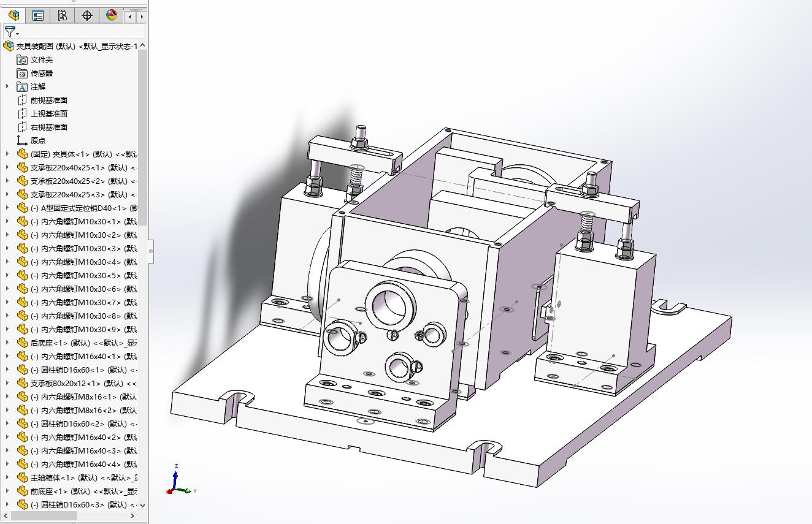Click the 夹具体<1> part icon

point(22,154)
